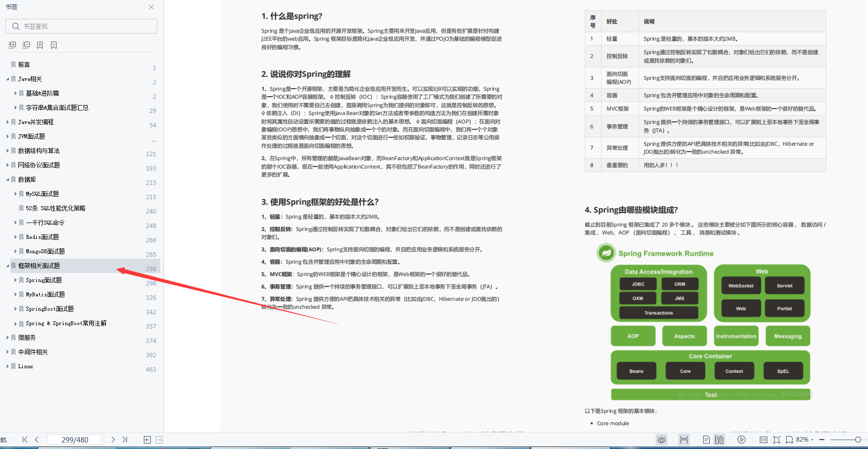Image resolution: width=868 pixels, height=449 pixels.
Task: Go to the next page
Action: click(x=113, y=440)
